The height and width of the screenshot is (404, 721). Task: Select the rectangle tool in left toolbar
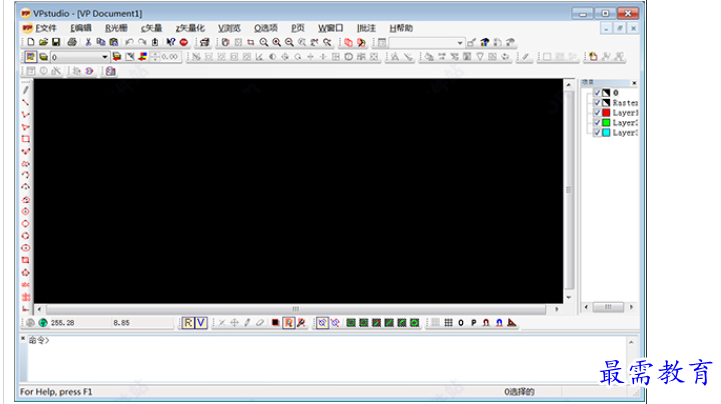point(26,139)
